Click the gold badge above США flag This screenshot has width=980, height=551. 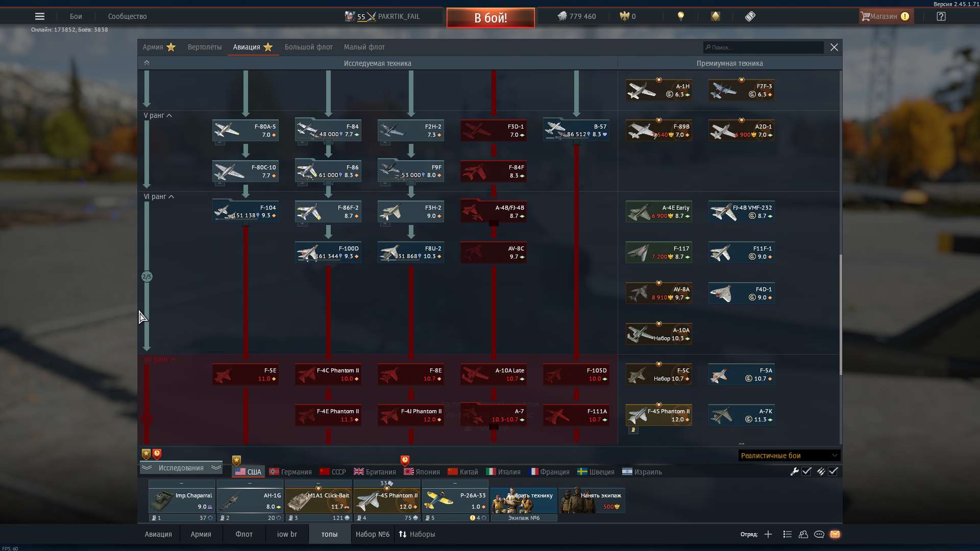[x=236, y=460]
